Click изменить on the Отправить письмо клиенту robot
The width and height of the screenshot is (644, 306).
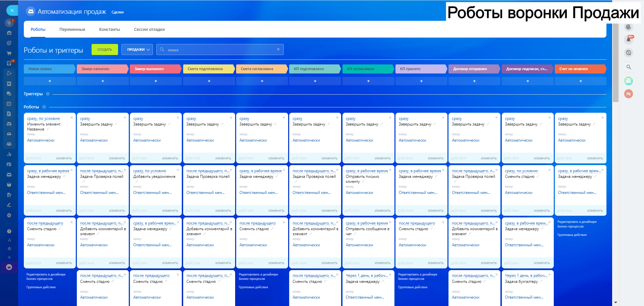tap(382, 211)
